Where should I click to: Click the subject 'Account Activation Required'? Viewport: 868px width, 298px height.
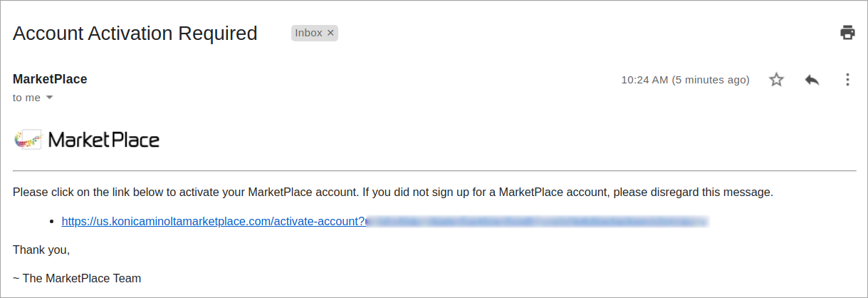coord(135,33)
